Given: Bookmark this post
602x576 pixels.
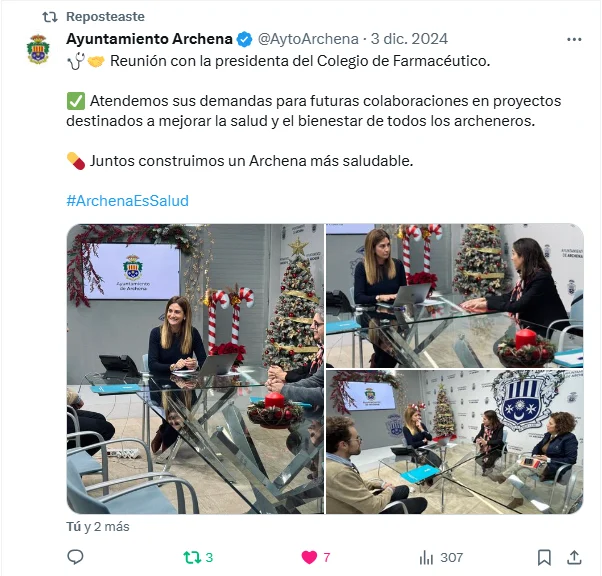Looking at the screenshot, I should tap(544, 558).
